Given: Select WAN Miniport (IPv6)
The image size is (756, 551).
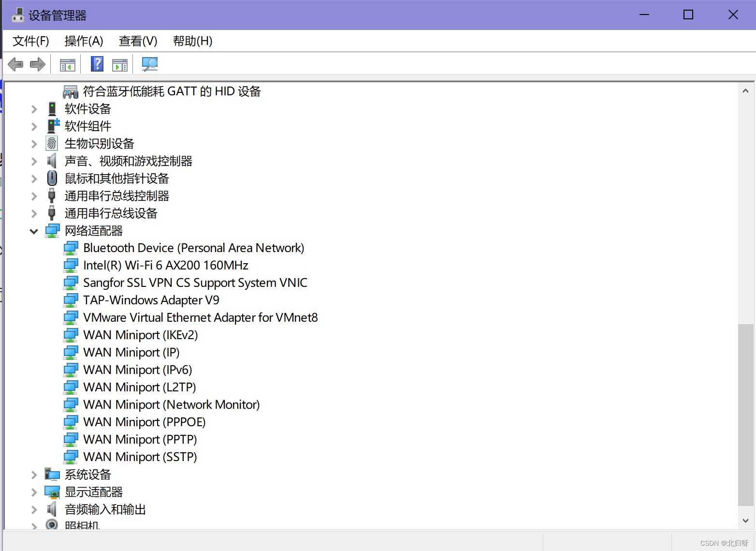Looking at the screenshot, I should tap(138, 370).
